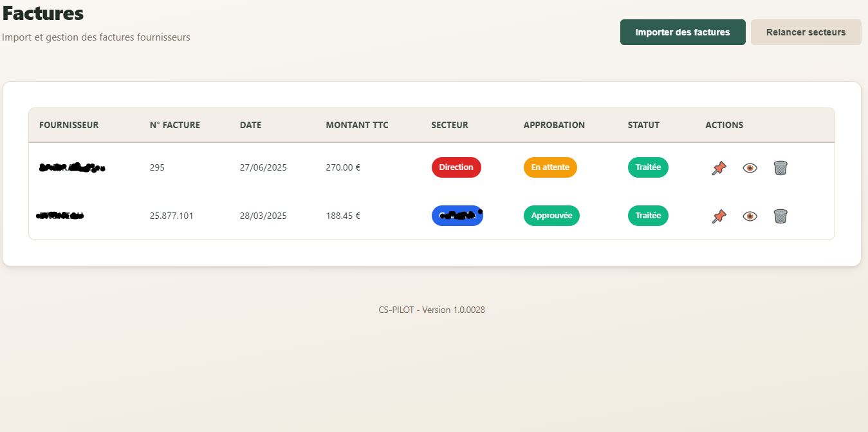Select the orange En attente approval badge

pos(549,167)
